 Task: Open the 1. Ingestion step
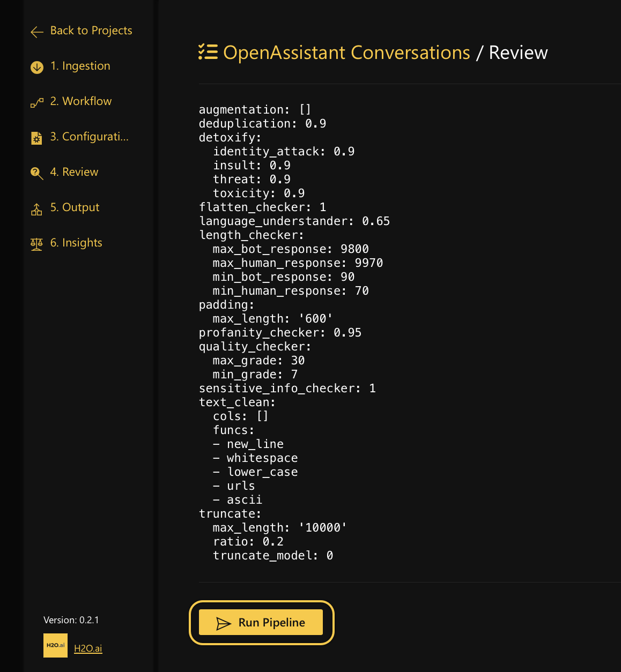[80, 66]
